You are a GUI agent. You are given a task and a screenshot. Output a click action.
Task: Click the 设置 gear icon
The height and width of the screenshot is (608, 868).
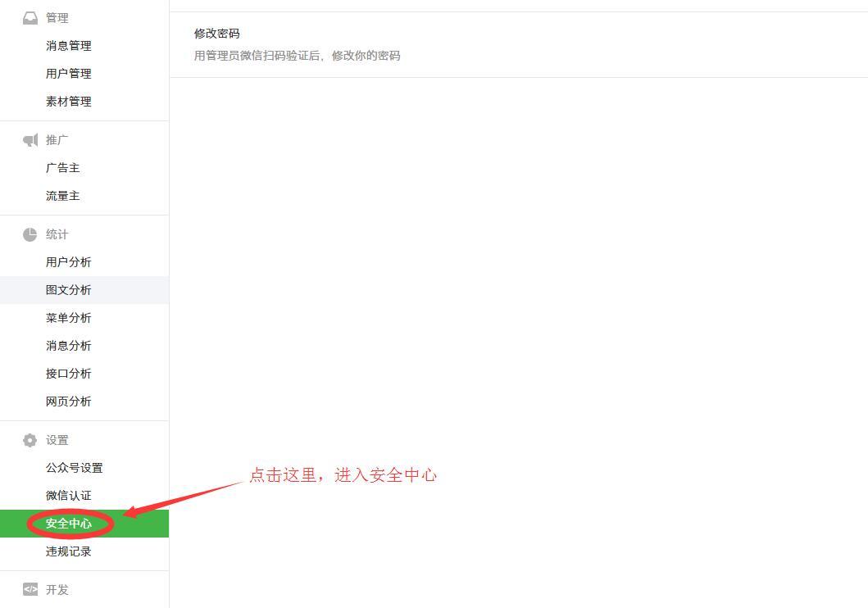pyautogui.click(x=30, y=440)
